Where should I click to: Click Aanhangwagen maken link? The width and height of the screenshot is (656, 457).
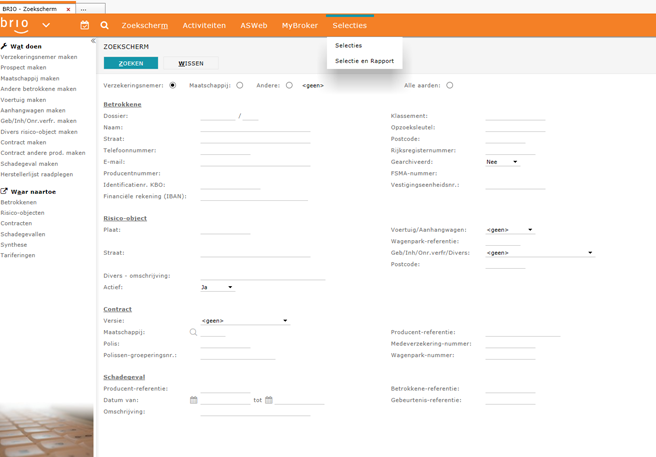click(33, 110)
